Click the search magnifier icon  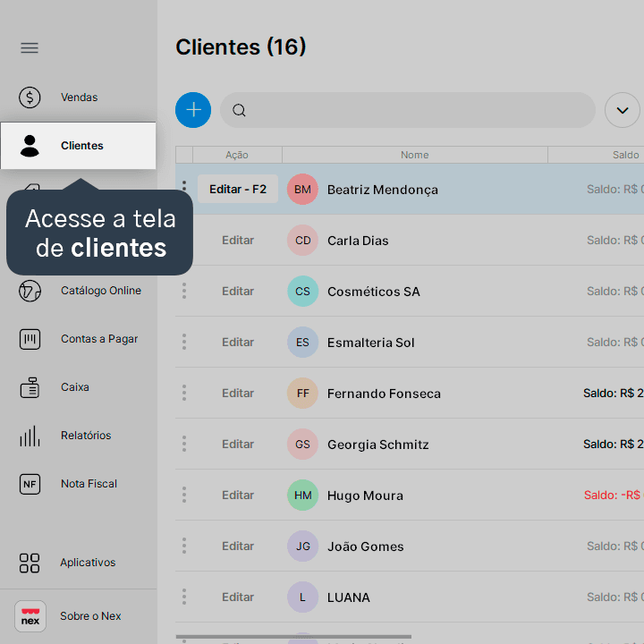[239, 110]
